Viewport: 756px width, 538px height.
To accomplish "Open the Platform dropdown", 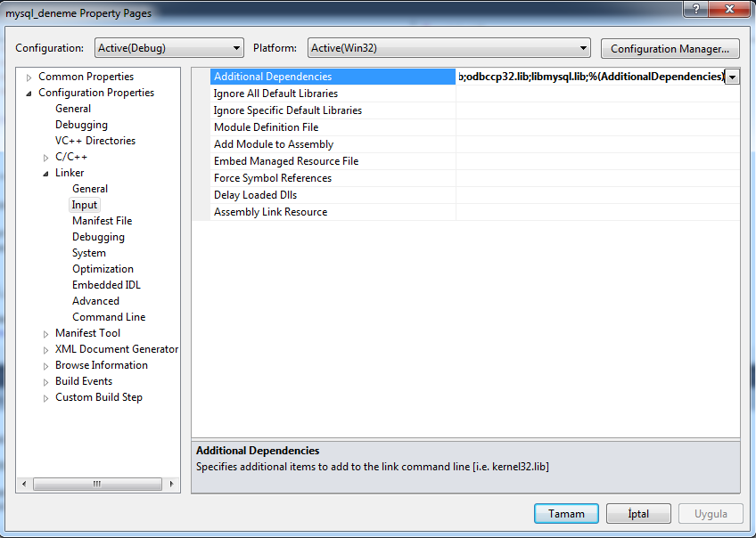I will pos(448,48).
